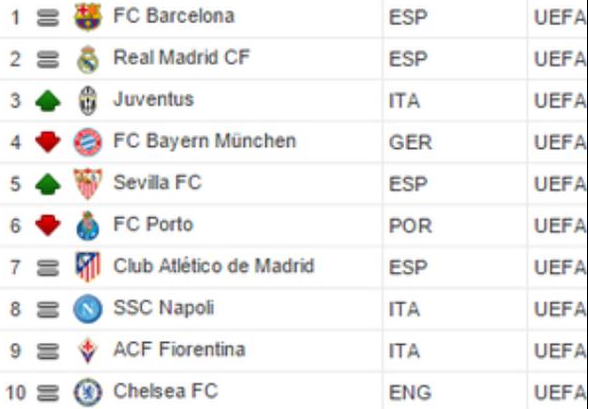Click the FC Porto club badge
The height and width of the screenshot is (409, 589).
[88, 226]
